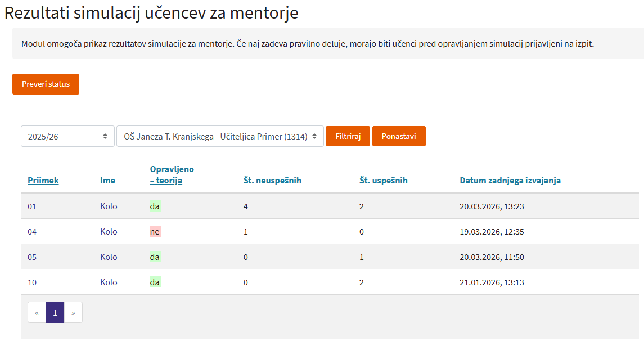
Task: Click the green 'da' status in row 01
Action: point(155,206)
